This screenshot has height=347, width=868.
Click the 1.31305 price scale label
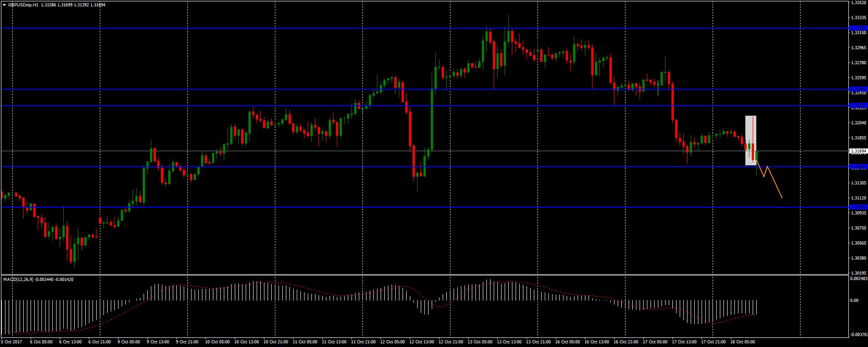click(x=859, y=183)
